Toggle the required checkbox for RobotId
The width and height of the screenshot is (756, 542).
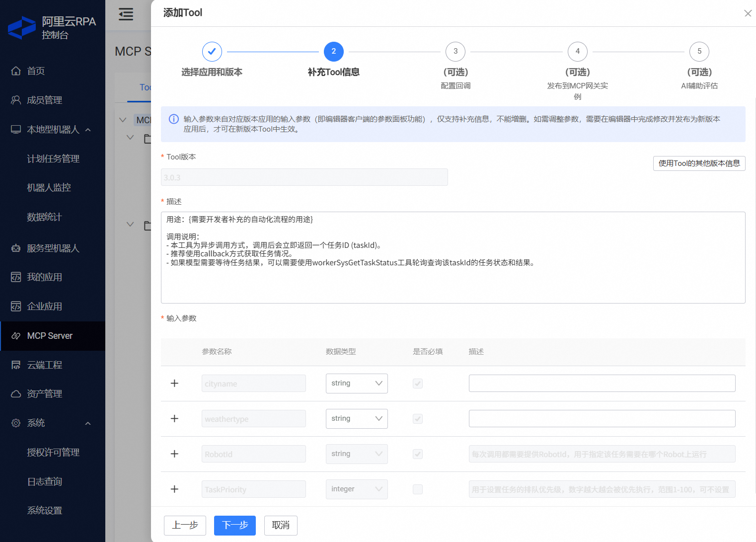click(418, 454)
